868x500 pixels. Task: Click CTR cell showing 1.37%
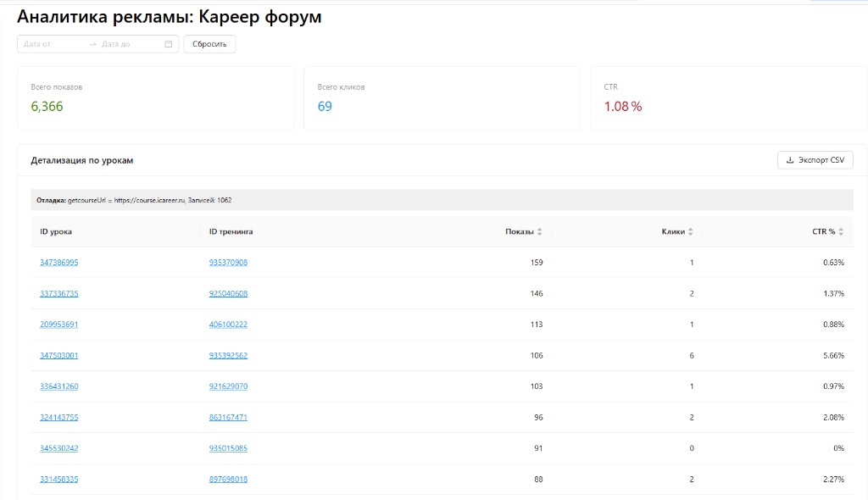pyautogui.click(x=834, y=293)
